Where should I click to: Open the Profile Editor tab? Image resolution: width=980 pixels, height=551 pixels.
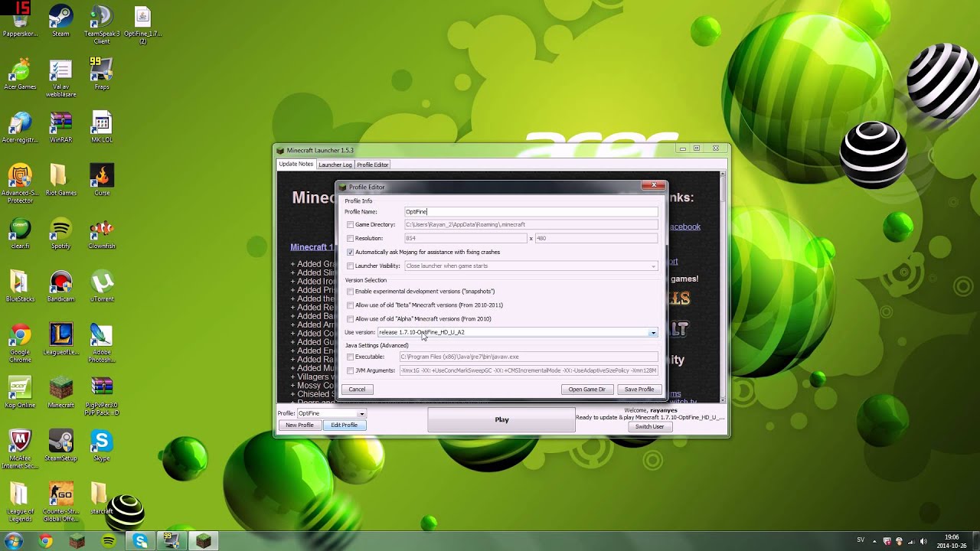373,165
